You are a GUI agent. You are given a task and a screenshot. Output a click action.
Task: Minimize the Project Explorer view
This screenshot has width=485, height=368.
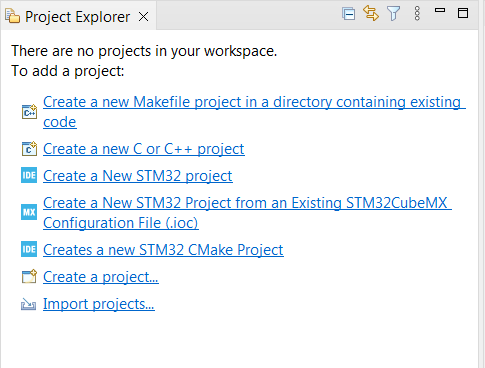[440, 10]
